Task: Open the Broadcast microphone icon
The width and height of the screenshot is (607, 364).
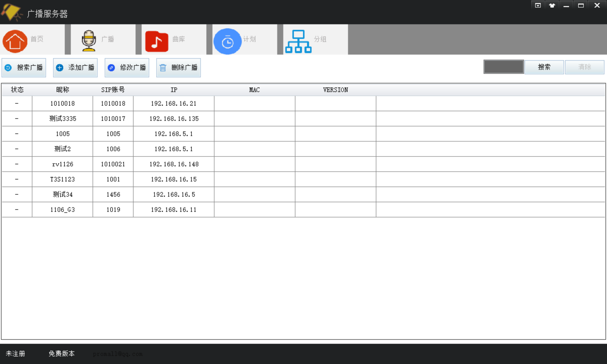Action: (89, 40)
